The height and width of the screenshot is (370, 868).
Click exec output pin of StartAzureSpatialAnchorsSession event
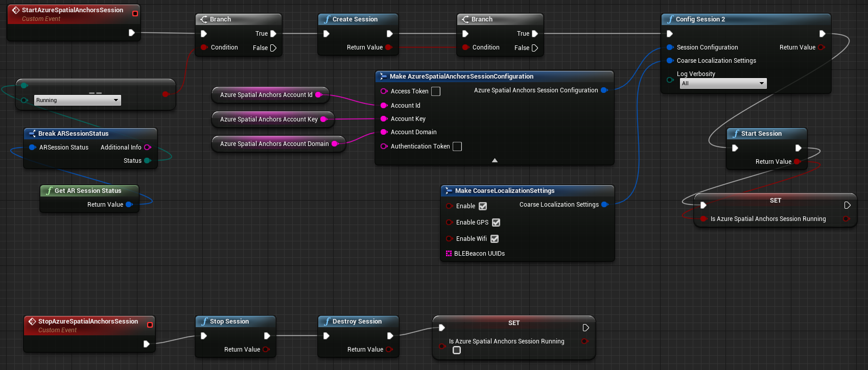click(x=131, y=33)
